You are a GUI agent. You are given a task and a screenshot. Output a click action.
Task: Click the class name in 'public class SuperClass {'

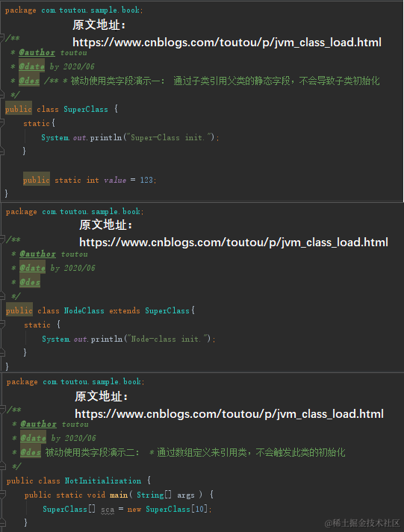[86, 109]
